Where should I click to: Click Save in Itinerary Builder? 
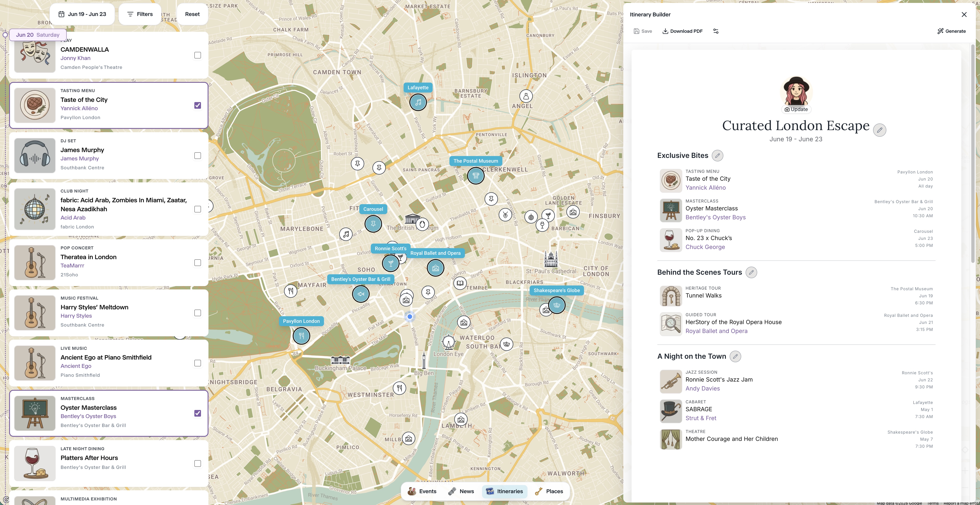[643, 31]
